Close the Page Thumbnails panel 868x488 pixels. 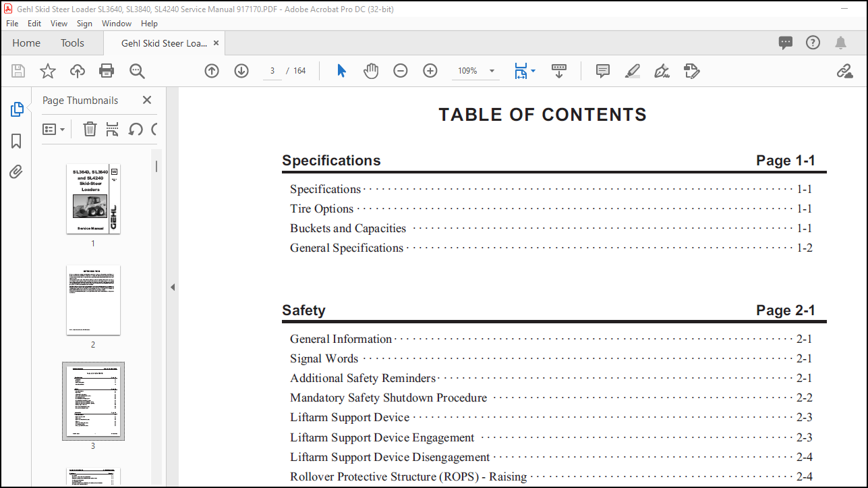147,100
